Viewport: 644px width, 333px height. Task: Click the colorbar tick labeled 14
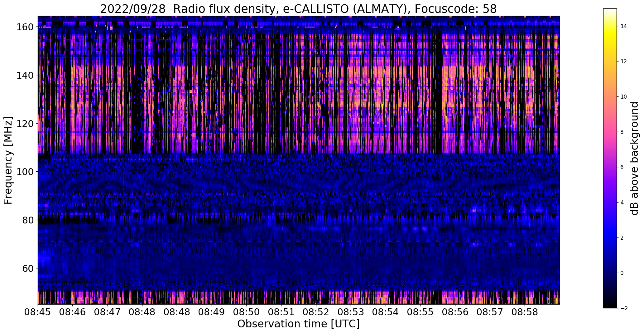point(623,26)
